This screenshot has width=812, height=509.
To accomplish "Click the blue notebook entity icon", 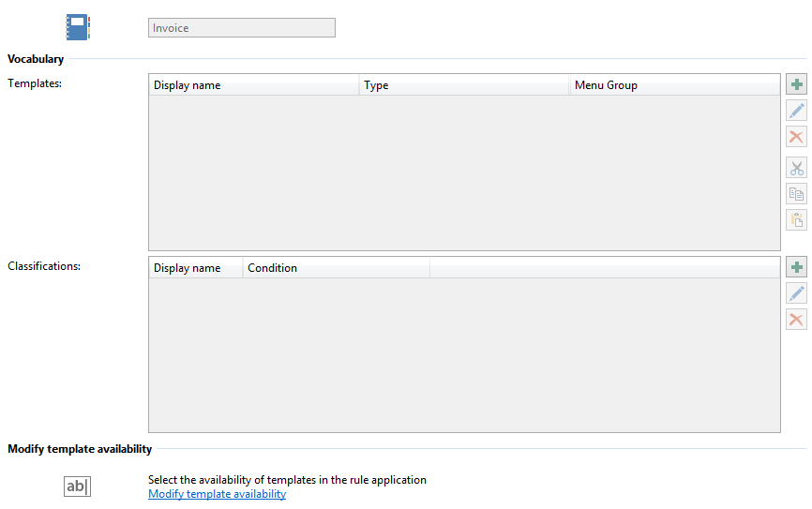I will 77,27.
